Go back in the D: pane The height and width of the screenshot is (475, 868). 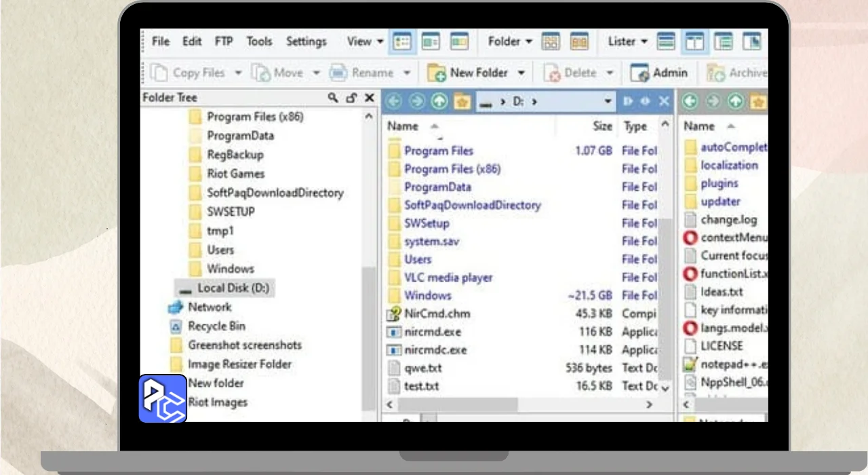[393, 102]
